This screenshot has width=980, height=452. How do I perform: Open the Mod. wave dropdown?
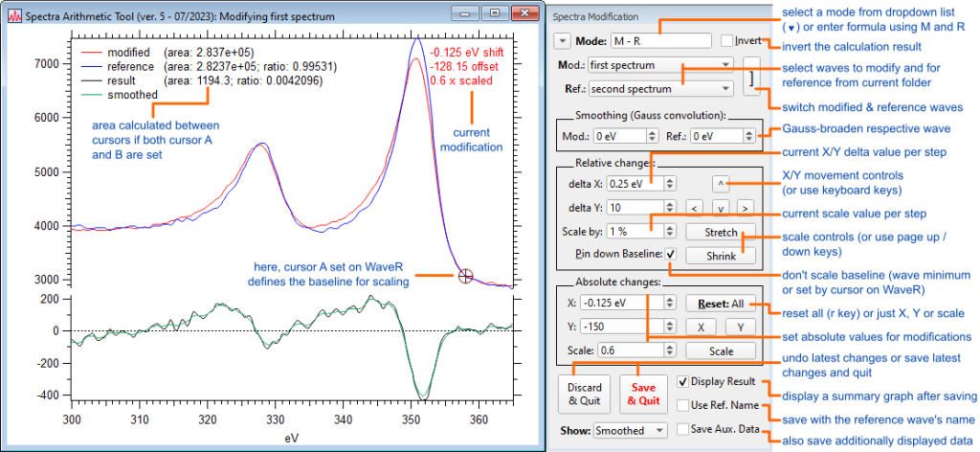660,65
